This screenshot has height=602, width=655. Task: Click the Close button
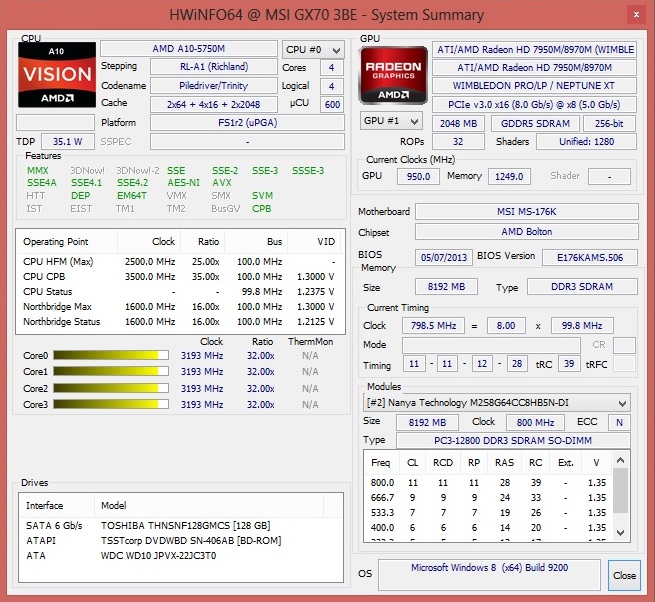pyautogui.click(x=624, y=575)
